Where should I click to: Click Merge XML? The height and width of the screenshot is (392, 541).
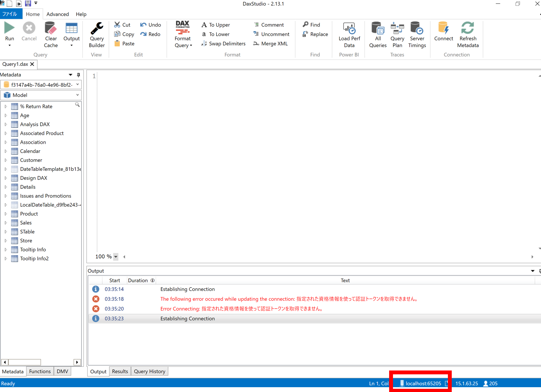270,43
